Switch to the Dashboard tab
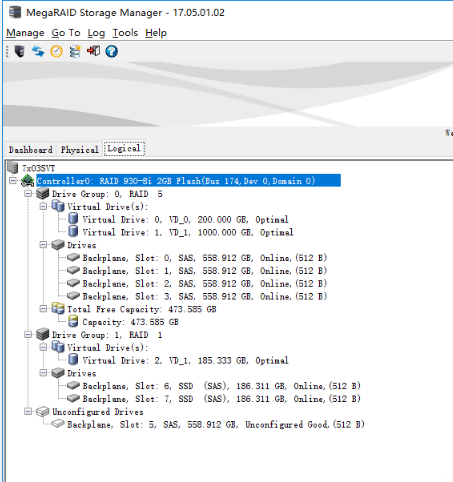 pyautogui.click(x=30, y=150)
